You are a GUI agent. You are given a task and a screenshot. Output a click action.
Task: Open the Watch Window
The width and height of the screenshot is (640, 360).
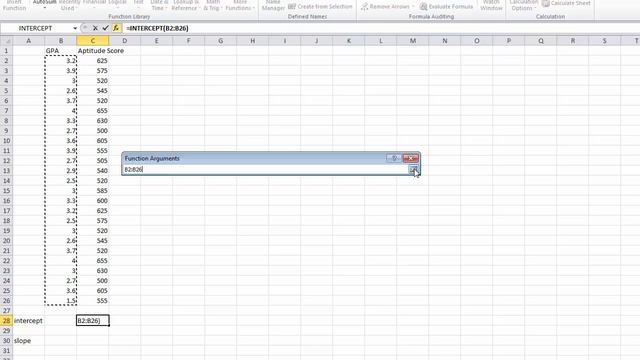491,5
